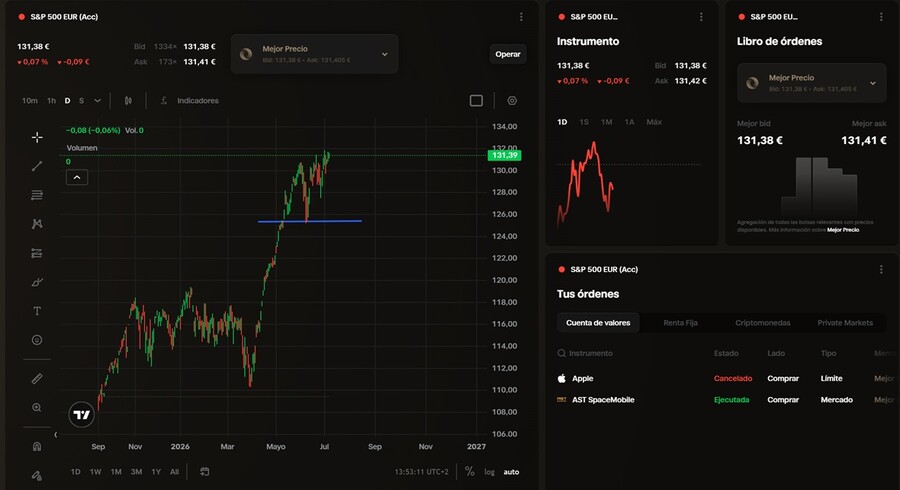Open candlestick chart type selector
The width and height of the screenshot is (900, 490).
tap(128, 100)
